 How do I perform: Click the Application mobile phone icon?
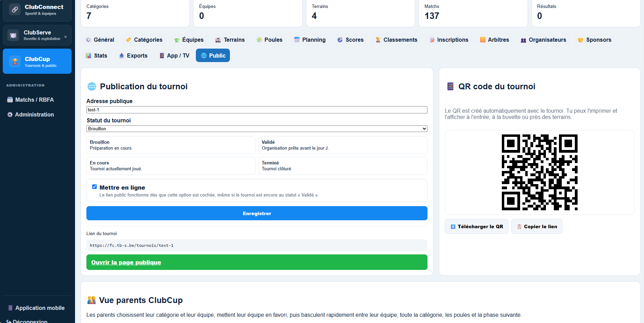pyautogui.click(x=10, y=308)
